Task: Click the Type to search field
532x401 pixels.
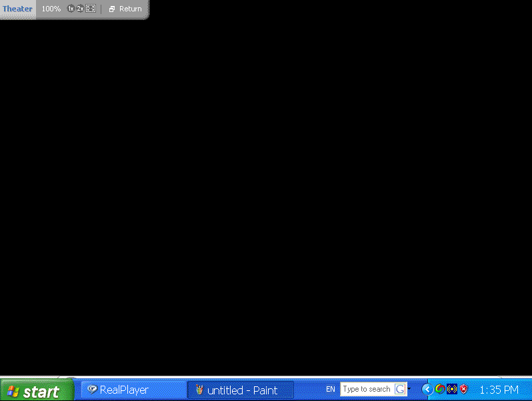Action: [x=367, y=389]
